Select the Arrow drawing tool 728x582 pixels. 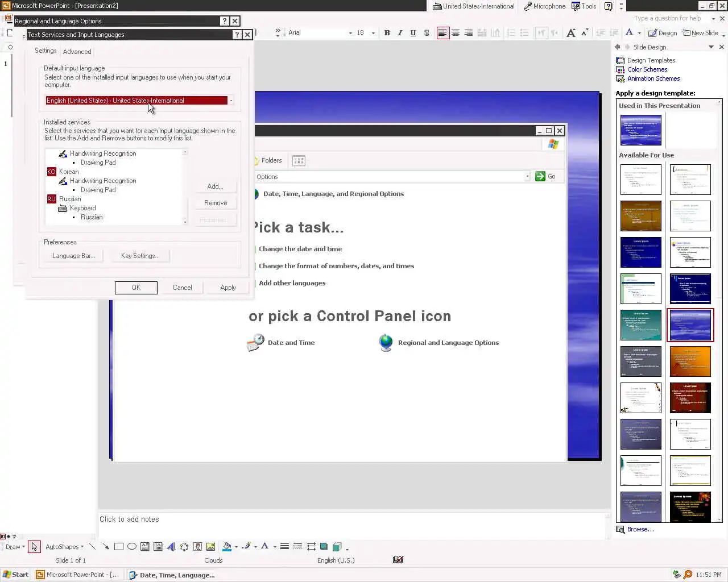click(105, 547)
